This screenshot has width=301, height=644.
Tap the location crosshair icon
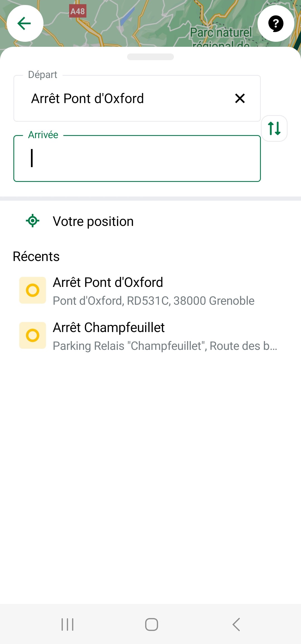[x=33, y=221]
